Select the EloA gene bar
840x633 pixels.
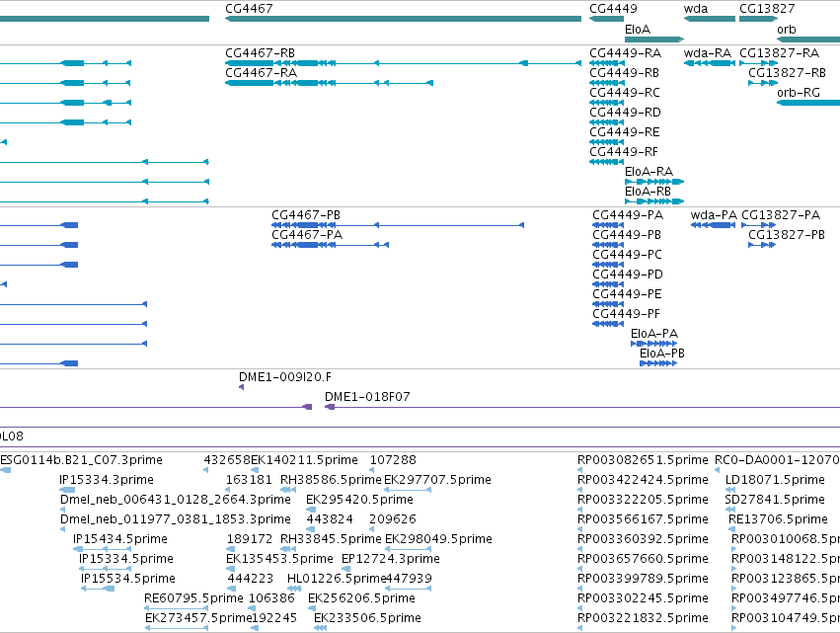click(654, 40)
